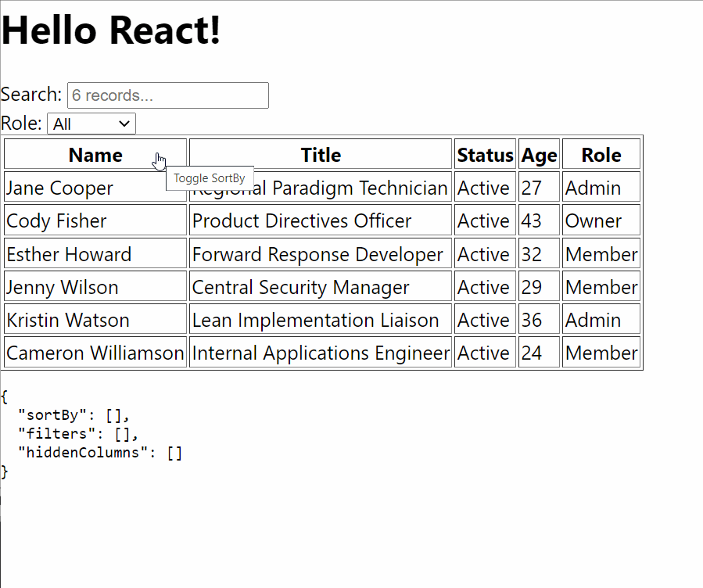703x588 pixels.
Task: Click the Name column header to sort
Action: tap(95, 154)
